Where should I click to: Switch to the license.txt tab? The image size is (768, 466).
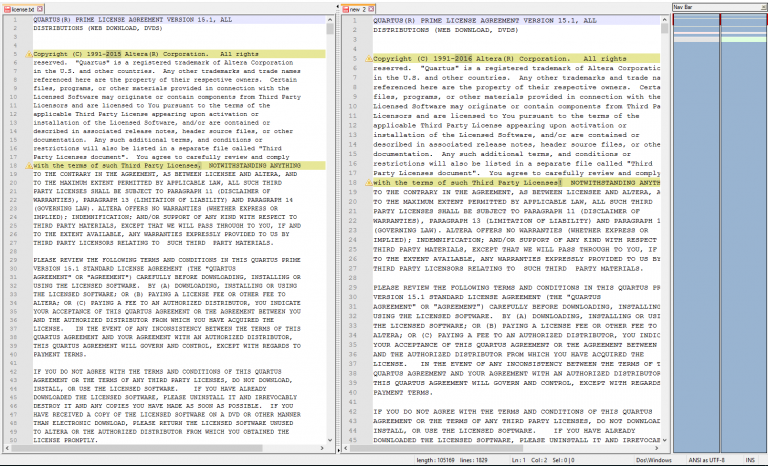(x=22, y=8)
